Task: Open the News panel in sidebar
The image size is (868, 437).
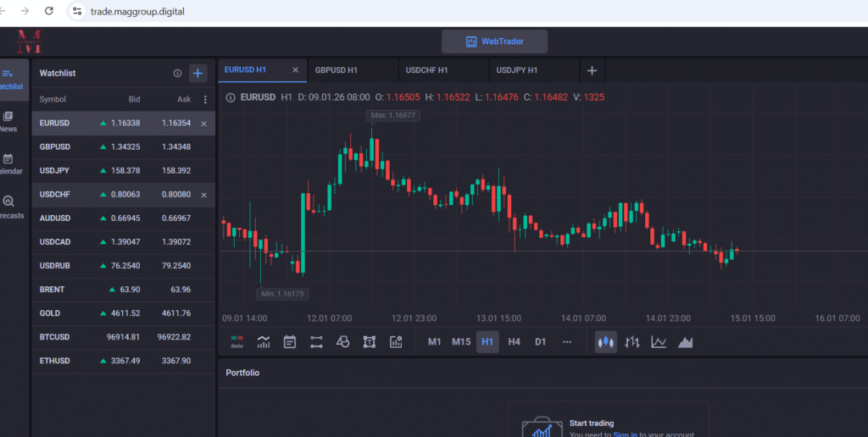Action: 8,121
